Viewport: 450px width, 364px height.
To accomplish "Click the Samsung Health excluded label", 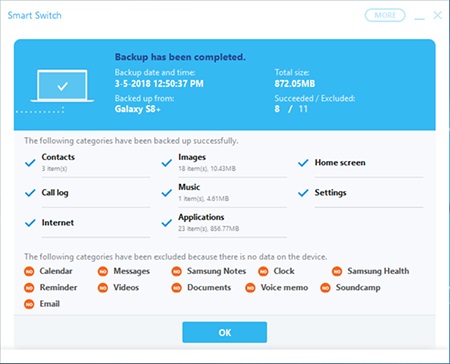I will point(378,271).
